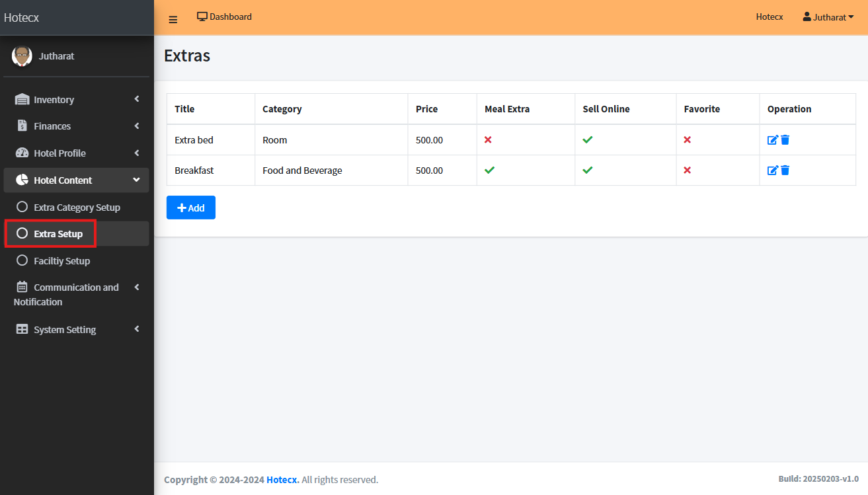This screenshot has height=495, width=868.
Task: Click the delete trash icon for Extra bed
Action: pyautogui.click(x=785, y=140)
